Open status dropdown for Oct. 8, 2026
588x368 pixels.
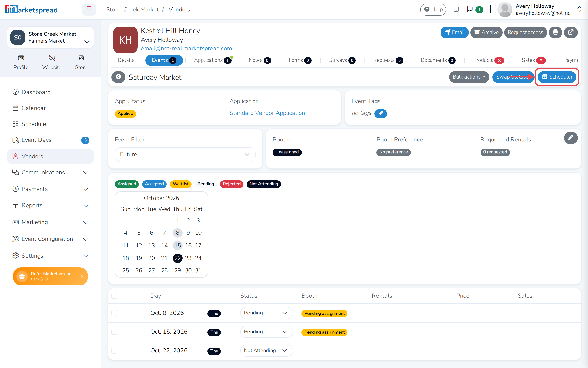pyautogui.click(x=266, y=313)
